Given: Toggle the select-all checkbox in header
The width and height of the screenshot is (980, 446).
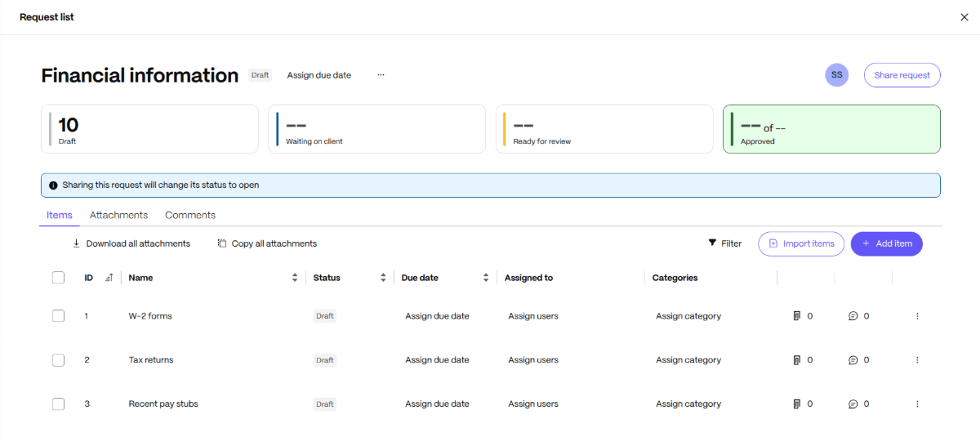Looking at the screenshot, I should (x=58, y=278).
